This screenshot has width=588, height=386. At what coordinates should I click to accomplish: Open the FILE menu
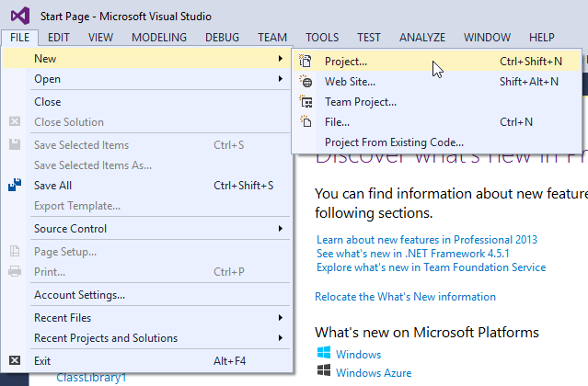point(20,38)
